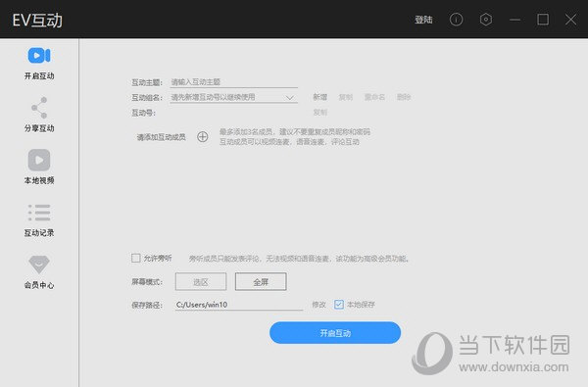Click 修改 to change save path
This screenshot has width=588, height=387.
click(x=318, y=305)
